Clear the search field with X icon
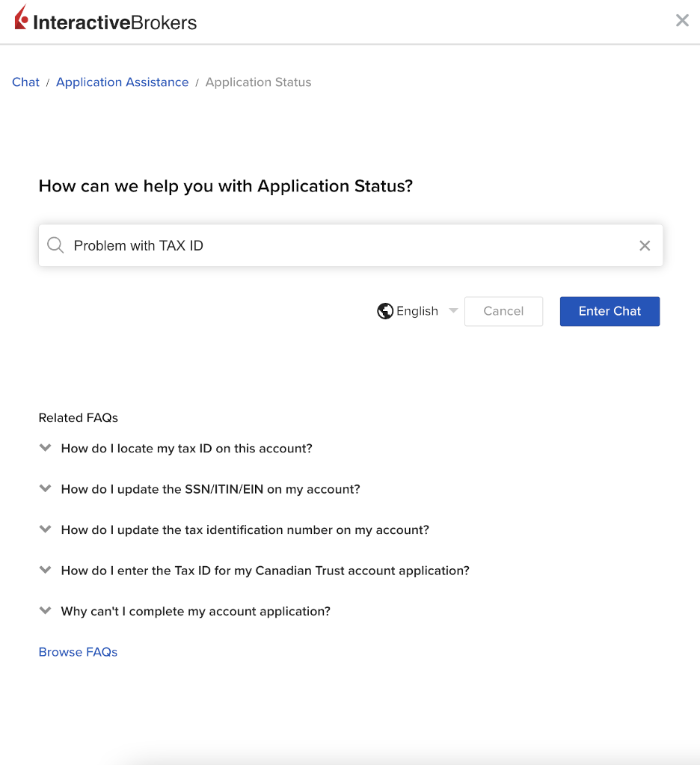 coord(645,245)
